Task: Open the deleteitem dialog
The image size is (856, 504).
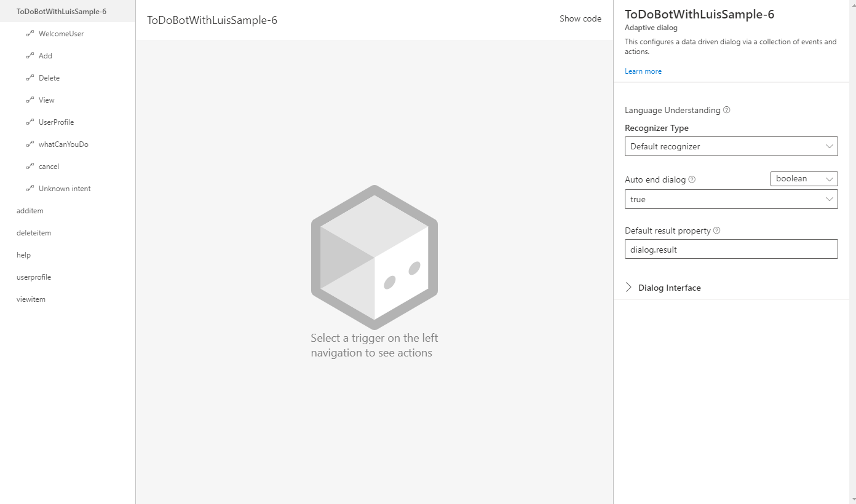Action: [68, 233]
